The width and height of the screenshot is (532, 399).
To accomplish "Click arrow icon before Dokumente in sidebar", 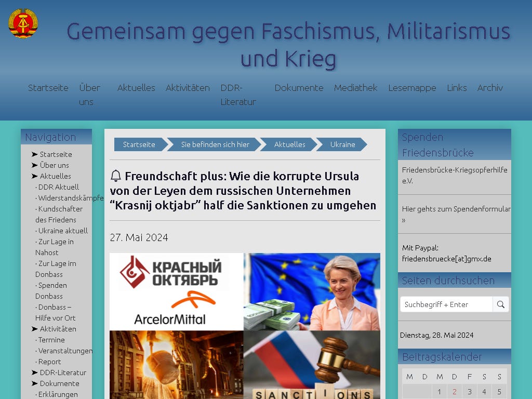I will 35,383.
